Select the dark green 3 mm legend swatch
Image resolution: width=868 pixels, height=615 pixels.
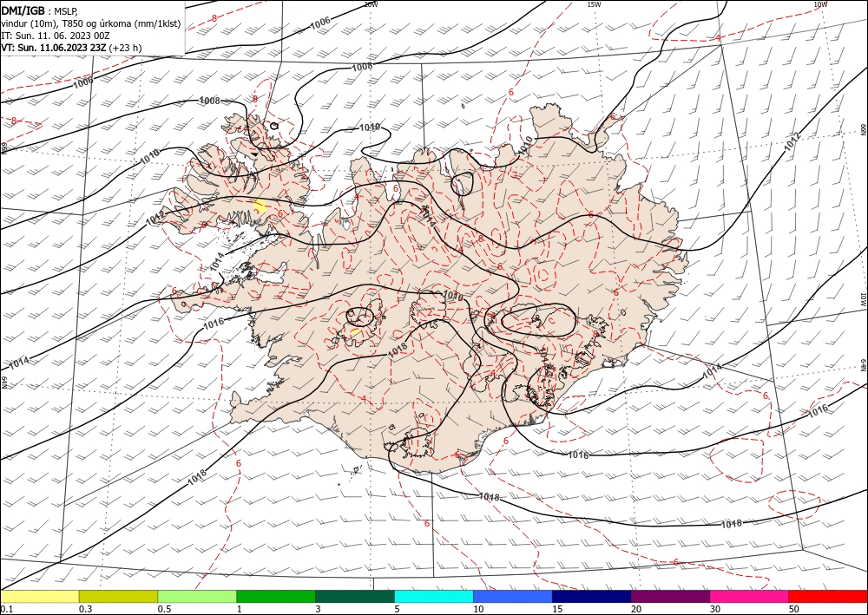coord(355,596)
